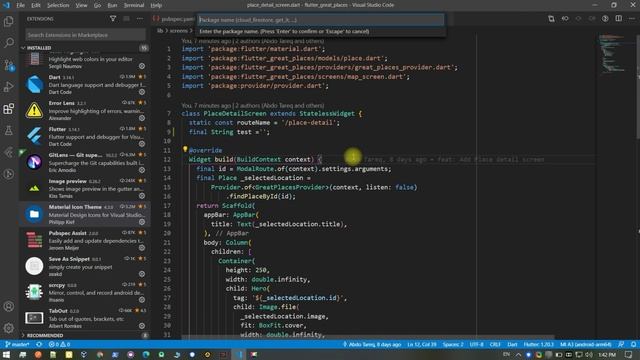The height and width of the screenshot is (360, 640).
Task: Open the Accounts icon in activity bar
Action: pyautogui.click(x=9, y=306)
